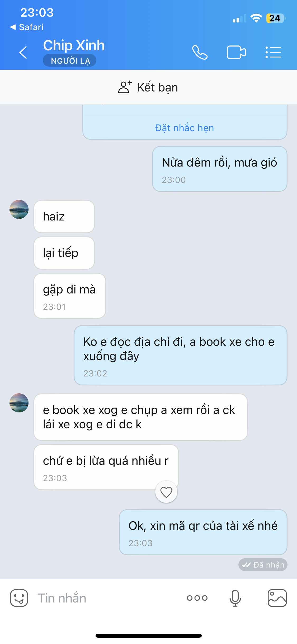The height and width of the screenshot is (644, 297).
Task: Tap the NGƯỜI LẠ stranger badge
Action: [70, 61]
